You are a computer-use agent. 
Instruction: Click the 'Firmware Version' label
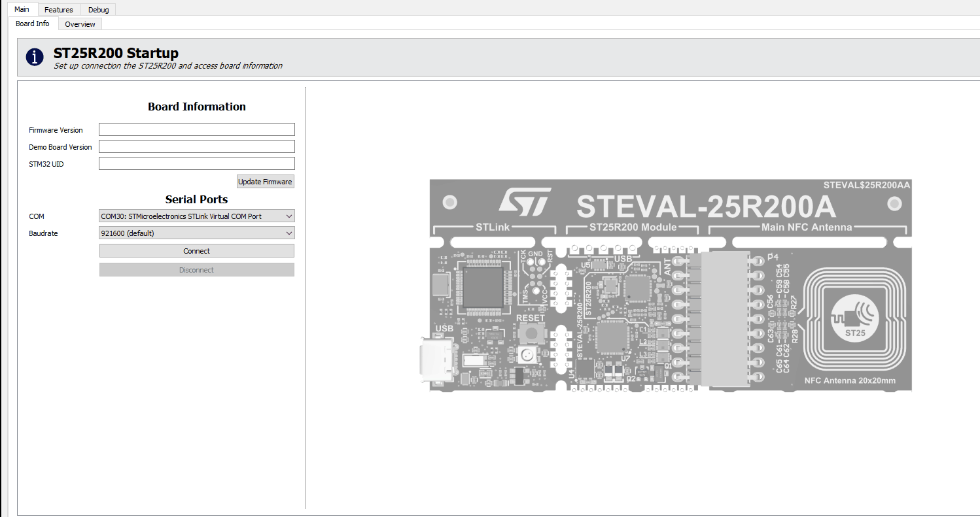(56, 130)
